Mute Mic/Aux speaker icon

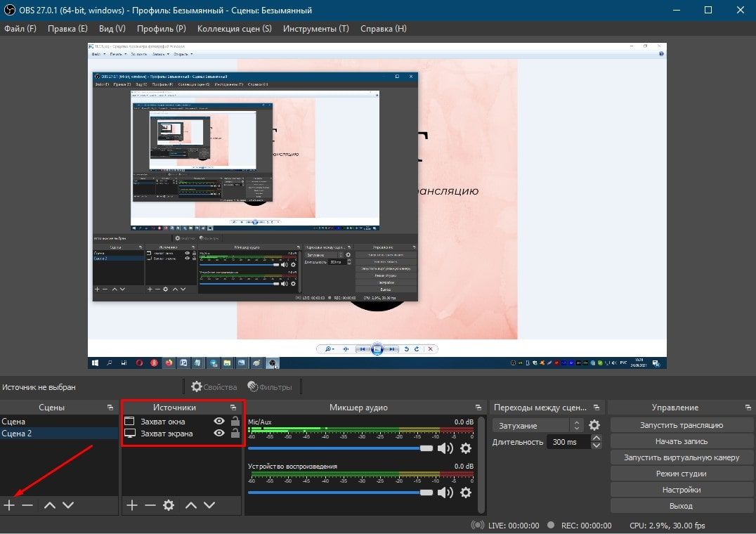(445, 448)
